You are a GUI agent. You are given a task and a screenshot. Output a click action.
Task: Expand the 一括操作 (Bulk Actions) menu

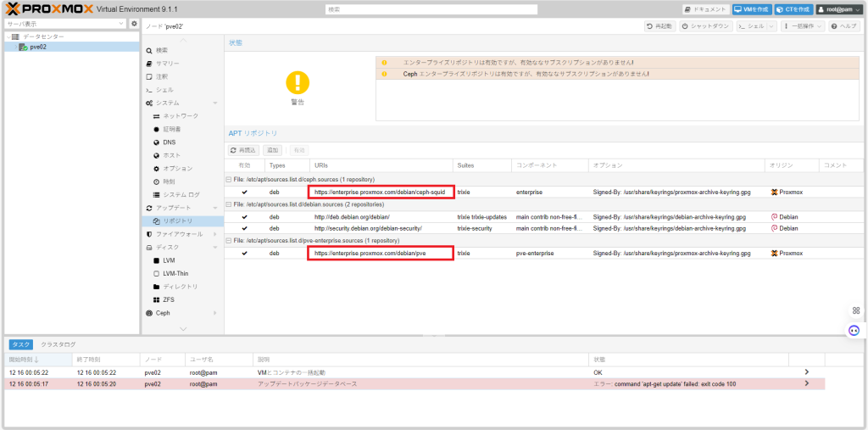[x=803, y=26]
